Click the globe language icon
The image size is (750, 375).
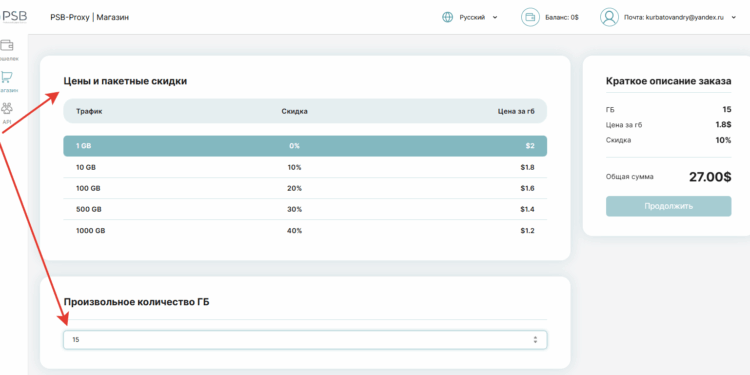coord(447,17)
